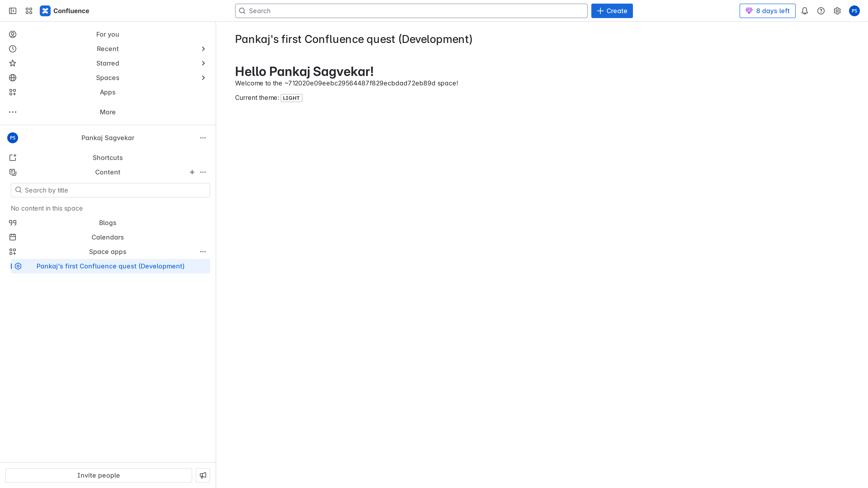This screenshot has height=488, width=868.
Task: Go to Calendars in the sidebar
Action: point(107,237)
